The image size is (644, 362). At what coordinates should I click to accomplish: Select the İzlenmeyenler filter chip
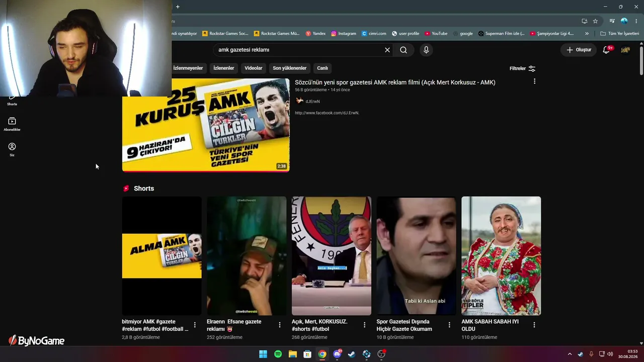pyautogui.click(x=188, y=68)
